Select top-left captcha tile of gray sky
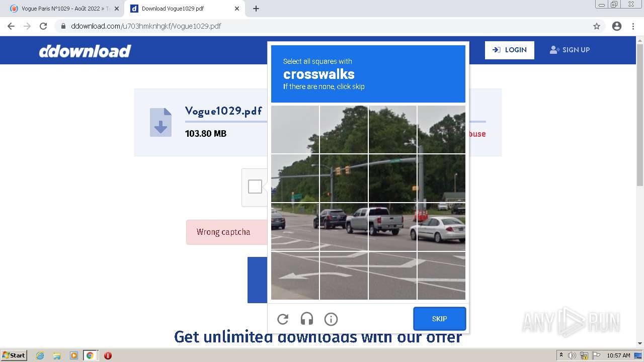This screenshot has width=644, height=362. click(295, 129)
